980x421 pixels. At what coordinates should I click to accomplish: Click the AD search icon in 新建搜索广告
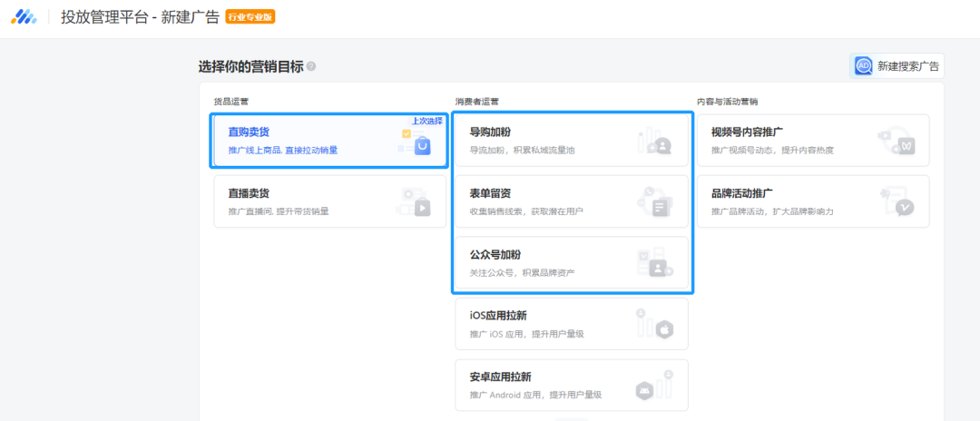click(x=864, y=65)
